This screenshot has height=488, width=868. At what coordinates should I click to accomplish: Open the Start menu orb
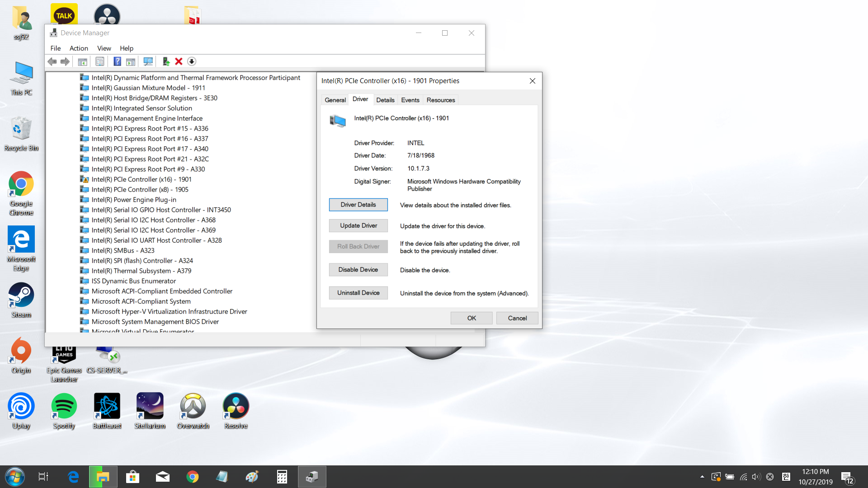pyautogui.click(x=15, y=477)
